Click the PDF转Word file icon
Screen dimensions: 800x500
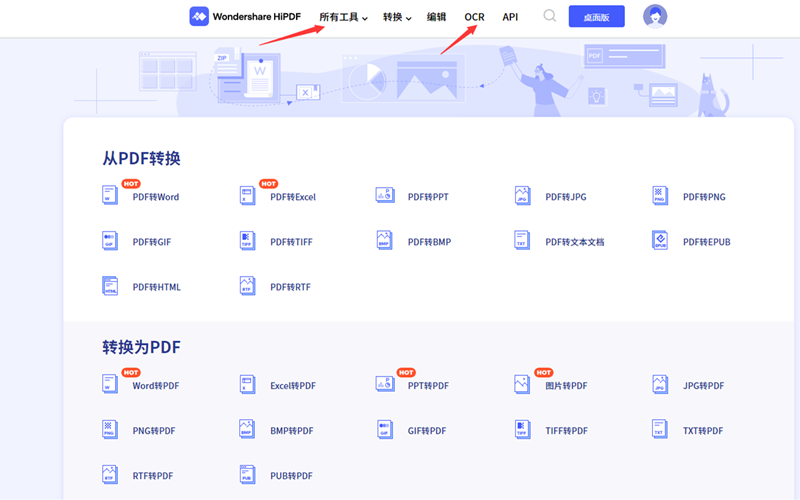110,196
